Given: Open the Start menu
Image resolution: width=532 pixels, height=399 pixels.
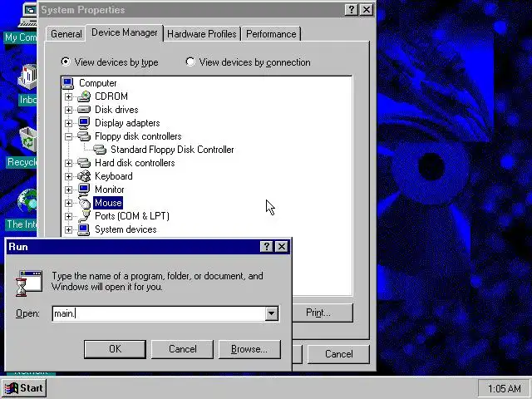Looking at the screenshot, I should coord(24,388).
